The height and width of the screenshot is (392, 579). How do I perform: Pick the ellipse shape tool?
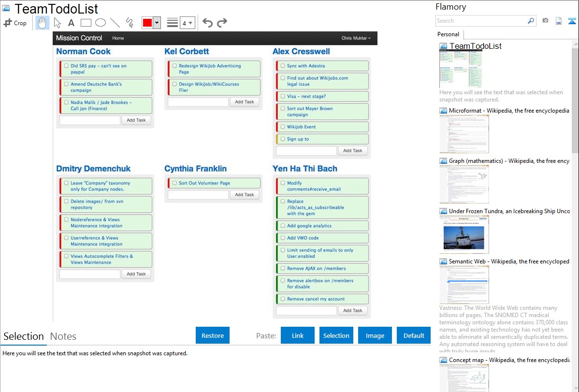tap(101, 23)
